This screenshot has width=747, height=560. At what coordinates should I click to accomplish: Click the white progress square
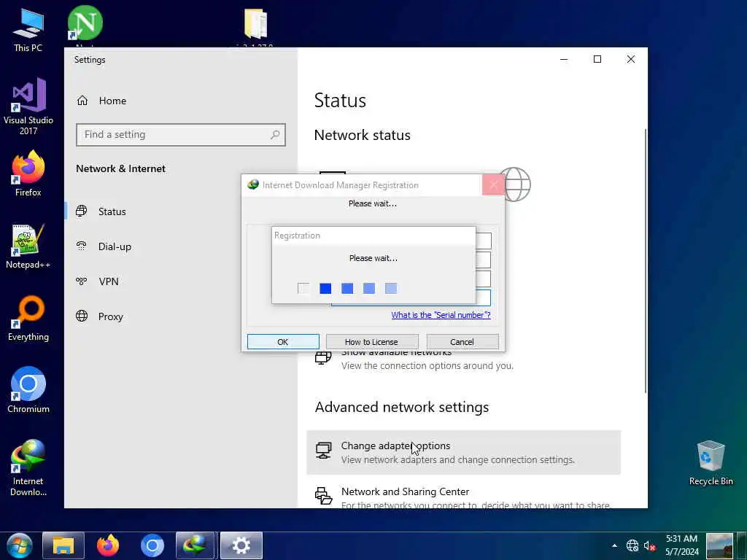303,289
